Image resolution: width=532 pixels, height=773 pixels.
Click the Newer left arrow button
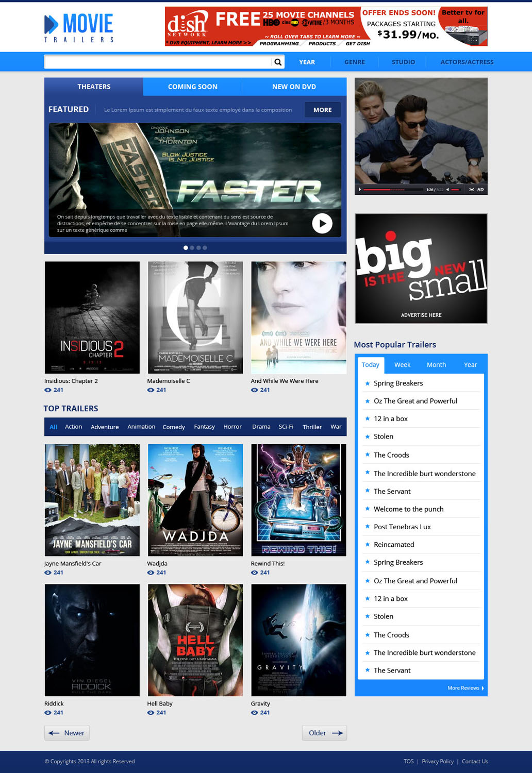click(x=67, y=733)
